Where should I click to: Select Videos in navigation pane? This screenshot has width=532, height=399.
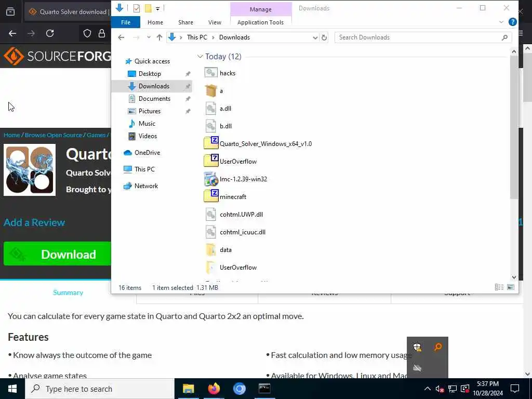[148, 136]
